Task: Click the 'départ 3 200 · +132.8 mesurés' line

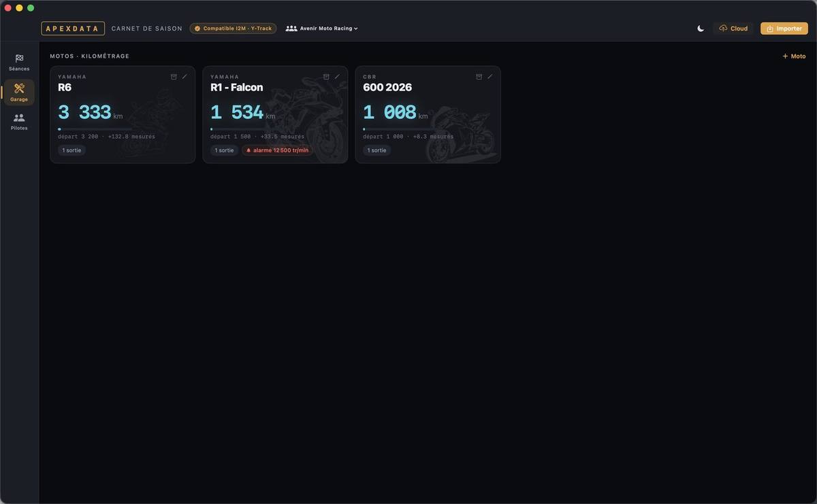Action: (x=106, y=137)
